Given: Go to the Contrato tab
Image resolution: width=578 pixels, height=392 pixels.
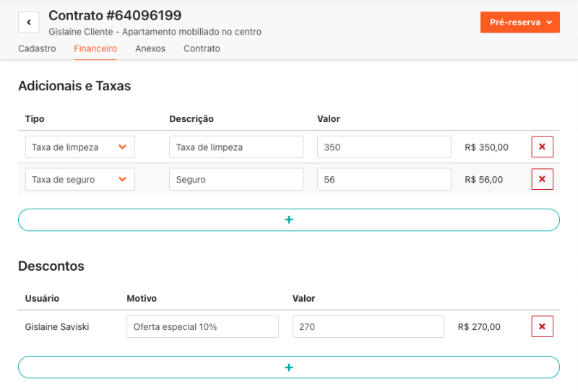Looking at the screenshot, I should click(202, 49).
